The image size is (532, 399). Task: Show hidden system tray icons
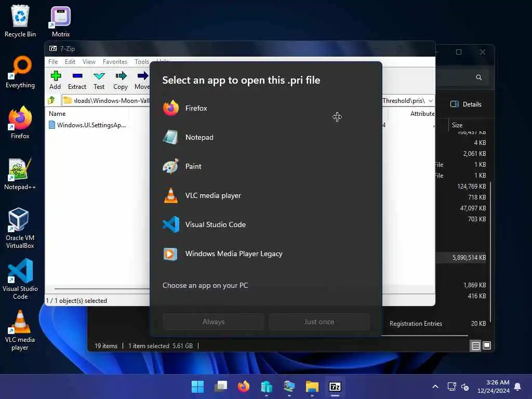coord(435,387)
